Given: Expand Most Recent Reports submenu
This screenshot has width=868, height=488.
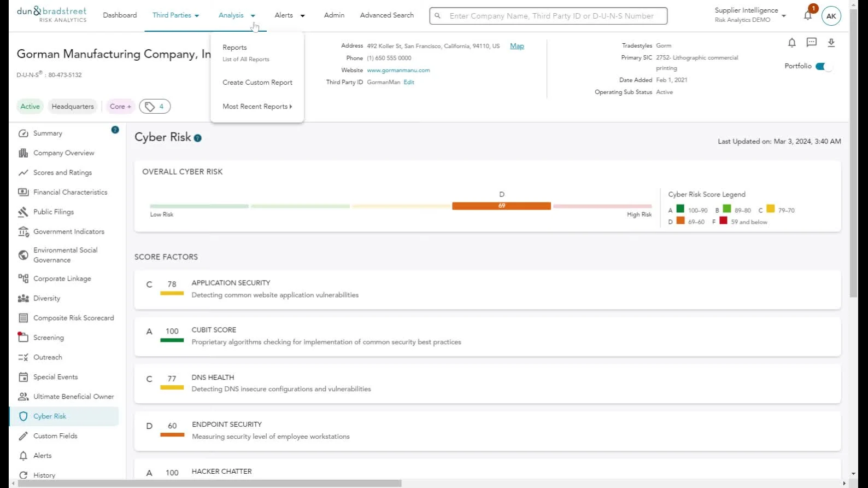Looking at the screenshot, I should 257,107.
